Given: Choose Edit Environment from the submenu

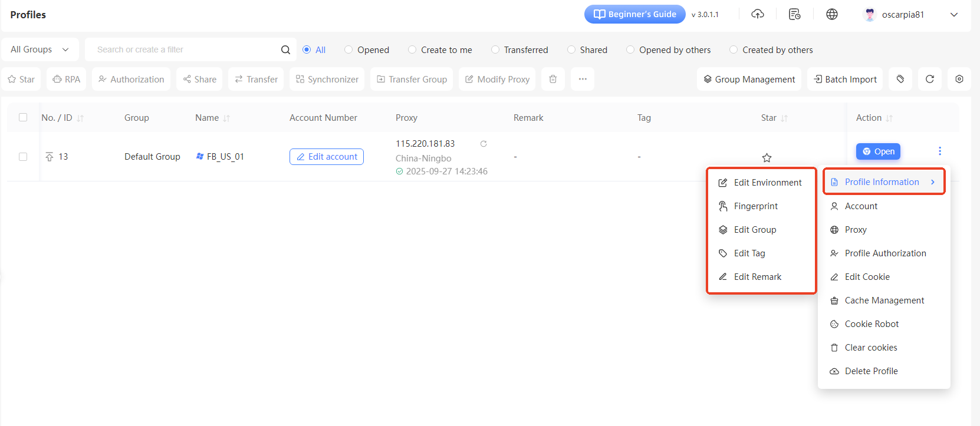Looking at the screenshot, I should coord(767,183).
